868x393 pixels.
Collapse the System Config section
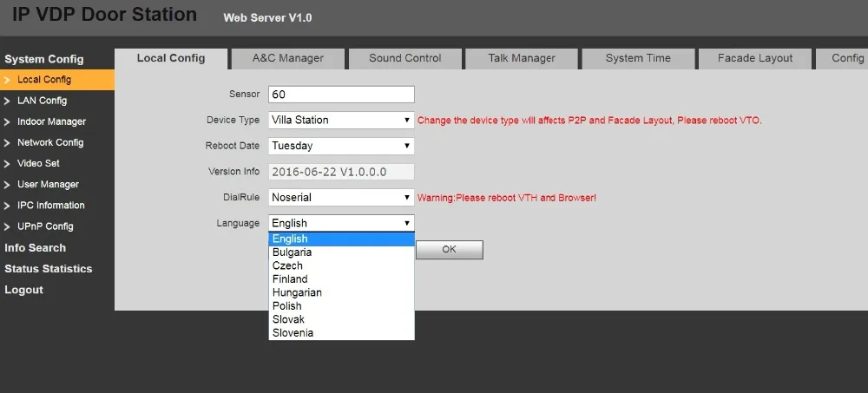(44, 59)
